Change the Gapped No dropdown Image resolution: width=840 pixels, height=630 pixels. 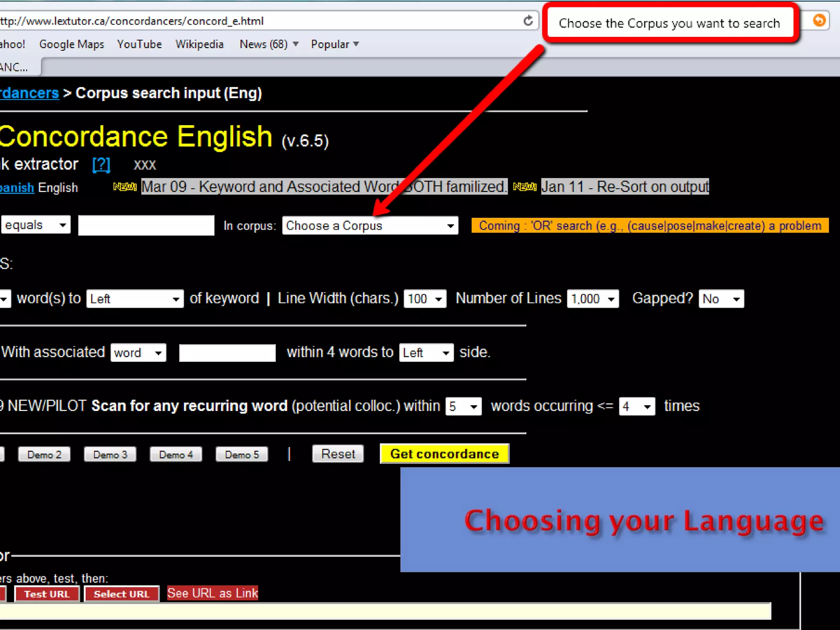point(721,299)
